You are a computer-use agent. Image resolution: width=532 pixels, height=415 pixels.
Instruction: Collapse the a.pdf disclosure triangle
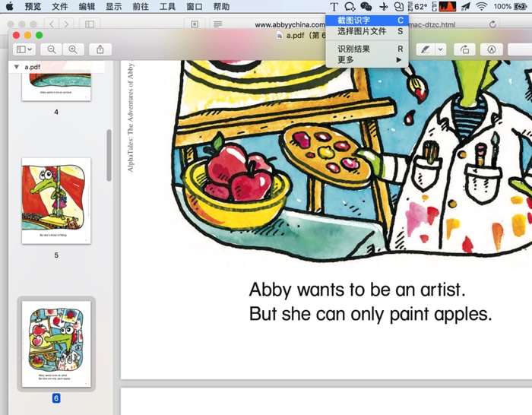coord(16,67)
